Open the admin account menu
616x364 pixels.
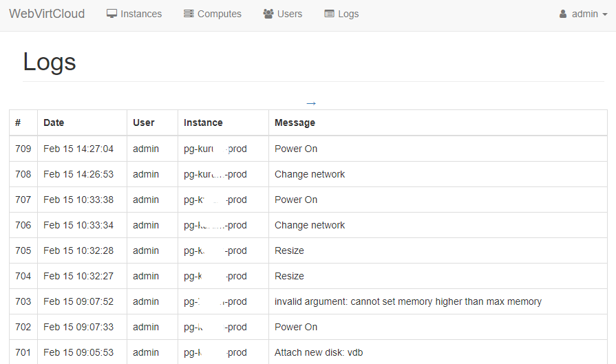[584, 14]
